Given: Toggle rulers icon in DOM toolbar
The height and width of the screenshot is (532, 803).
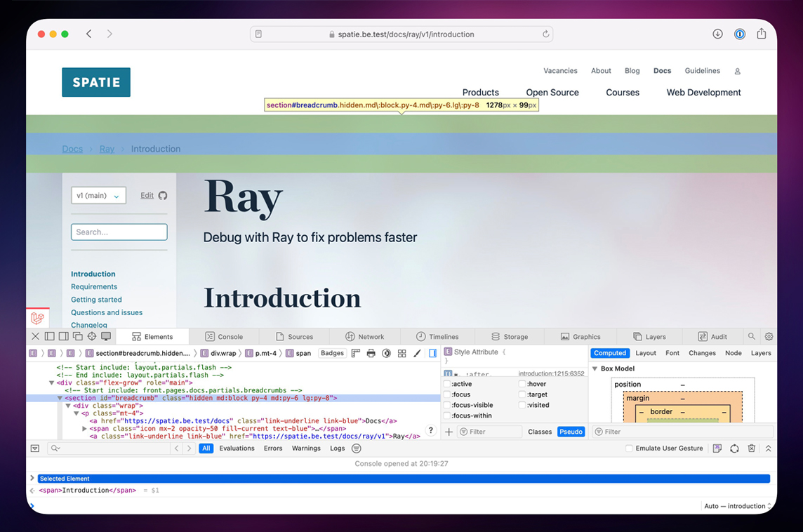Looking at the screenshot, I should click(356, 353).
